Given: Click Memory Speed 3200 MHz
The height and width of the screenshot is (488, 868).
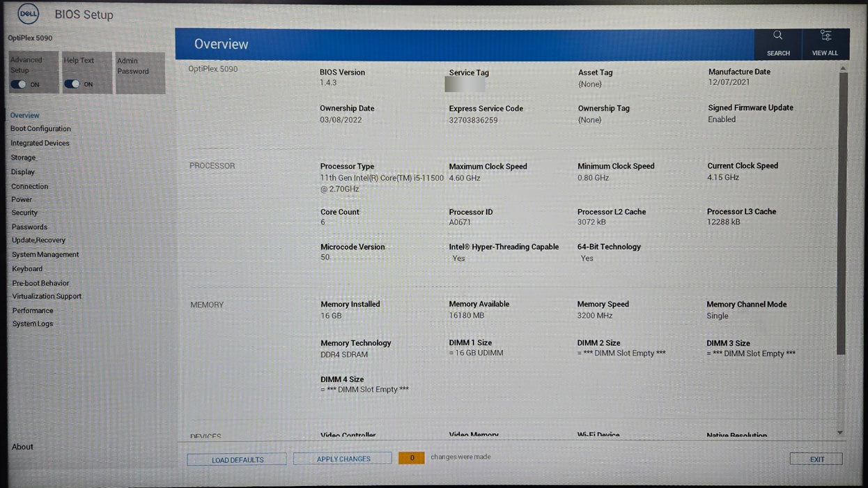Looking at the screenshot, I should [595, 316].
